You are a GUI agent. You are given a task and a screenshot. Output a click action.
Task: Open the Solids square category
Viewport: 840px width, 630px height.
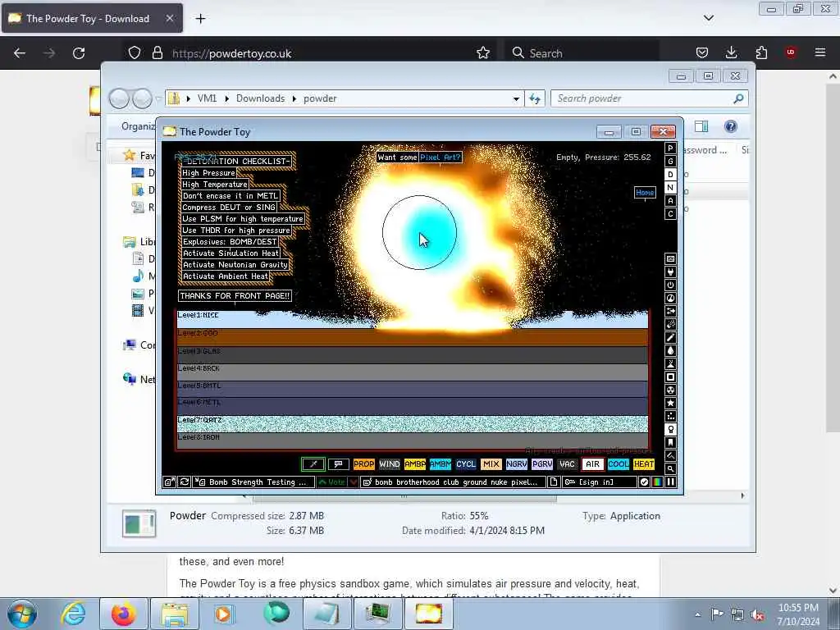(670, 377)
